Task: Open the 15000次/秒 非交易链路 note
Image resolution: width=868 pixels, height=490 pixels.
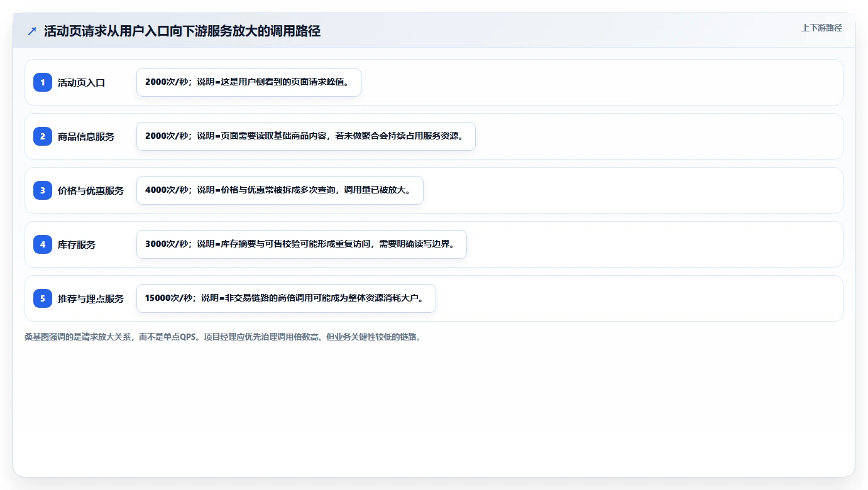Action: (x=286, y=298)
